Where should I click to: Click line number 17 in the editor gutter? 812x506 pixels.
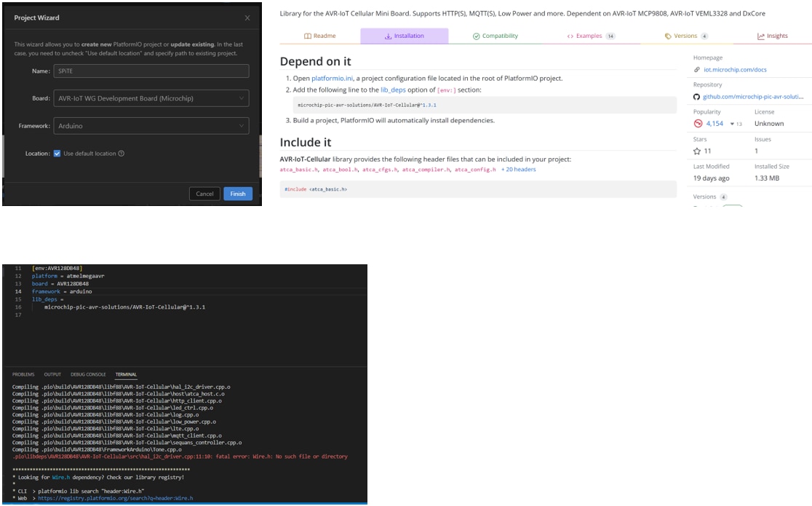[18, 315]
